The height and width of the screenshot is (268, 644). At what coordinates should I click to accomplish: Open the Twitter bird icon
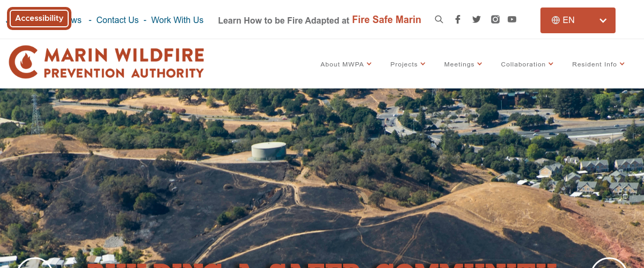pyautogui.click(x=477, y=19)
